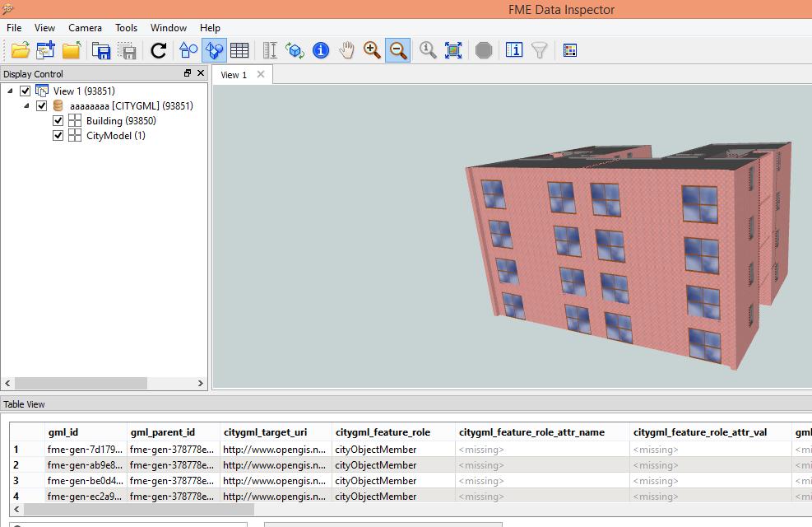Image resolution: width=812 pixels, height=527 pixels.
Task: Click the Background Map color-grid icon
Action: tap(570, 50)
